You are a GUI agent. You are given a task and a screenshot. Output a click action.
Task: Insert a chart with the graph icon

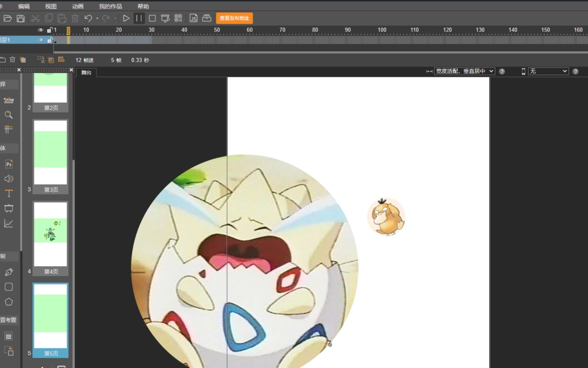pos(9,223)
